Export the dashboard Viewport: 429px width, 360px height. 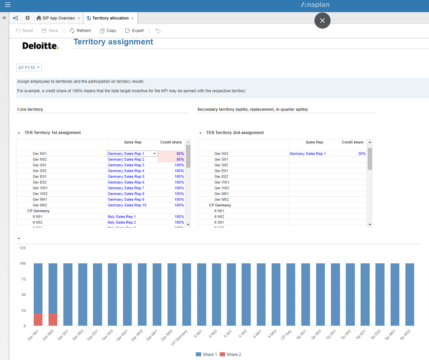(x=134, y=31)
